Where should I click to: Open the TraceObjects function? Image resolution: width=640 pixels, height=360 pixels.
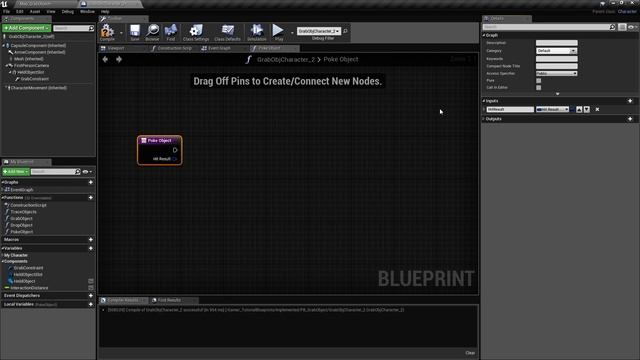pos(23,212)
